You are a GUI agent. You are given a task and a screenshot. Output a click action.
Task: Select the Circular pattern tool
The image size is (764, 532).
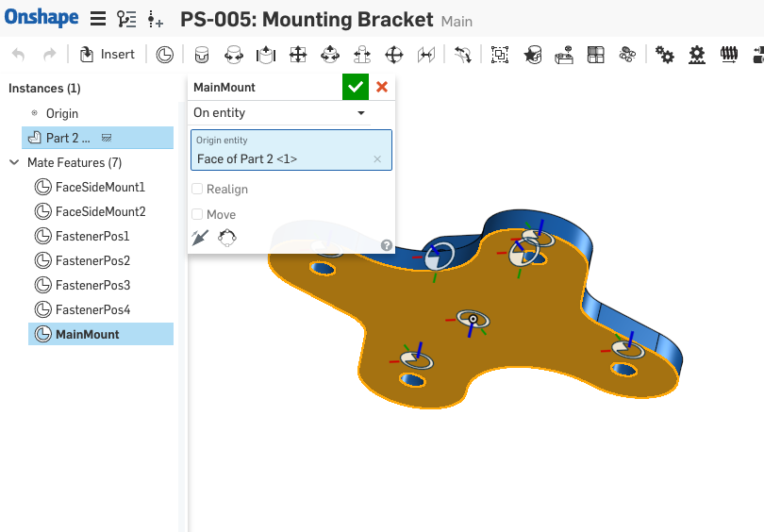click(x=627, y=54)
